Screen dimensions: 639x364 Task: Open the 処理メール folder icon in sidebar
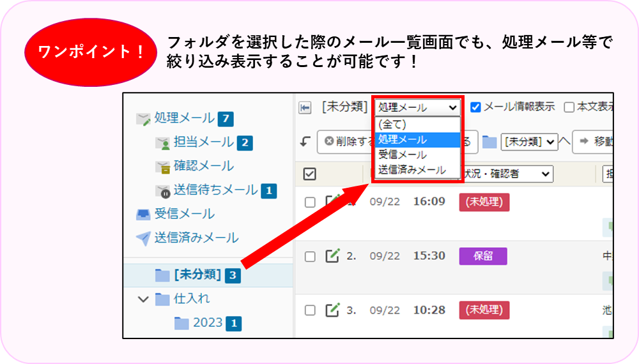coord(143,119)
